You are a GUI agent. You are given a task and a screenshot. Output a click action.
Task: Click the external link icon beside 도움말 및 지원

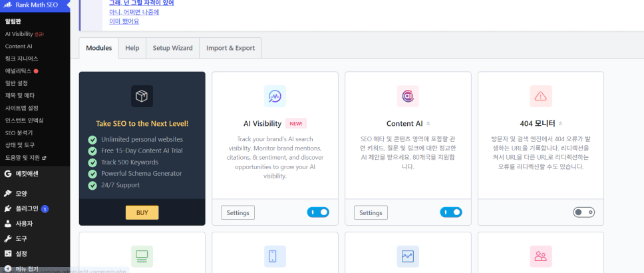[x=45, y=157]
